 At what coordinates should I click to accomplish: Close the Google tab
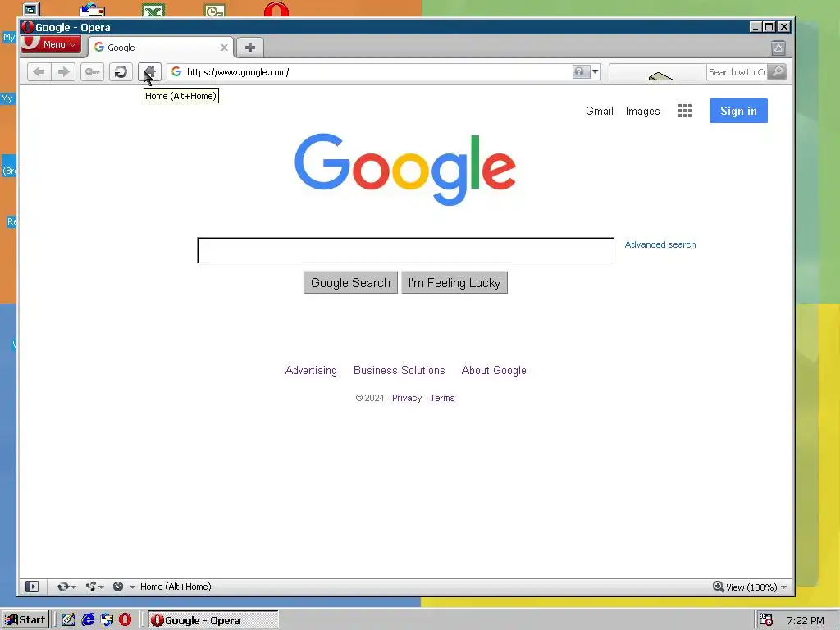tap(224, 48)
